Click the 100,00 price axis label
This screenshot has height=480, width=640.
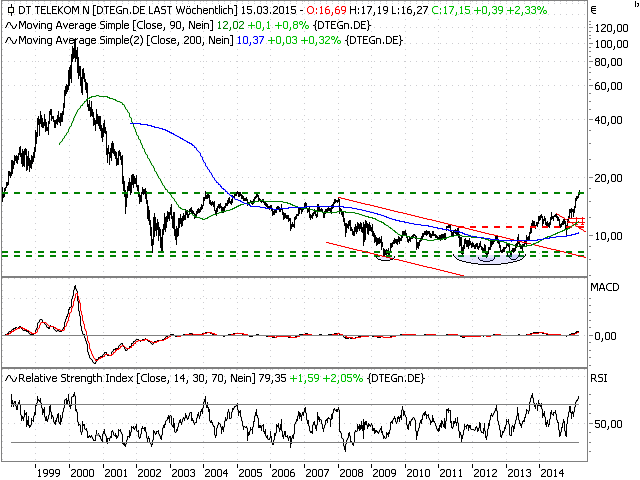611,44
